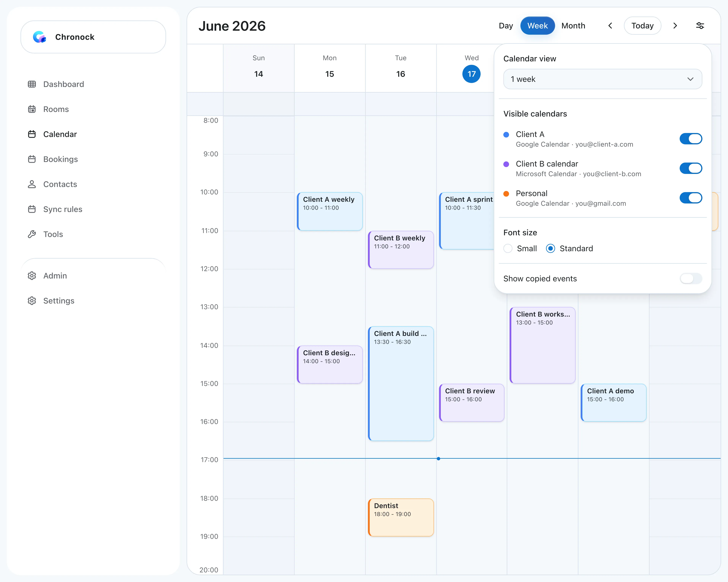728x582 pixels.
Task: Hide the Personal calendar
Action: (690, 198)
